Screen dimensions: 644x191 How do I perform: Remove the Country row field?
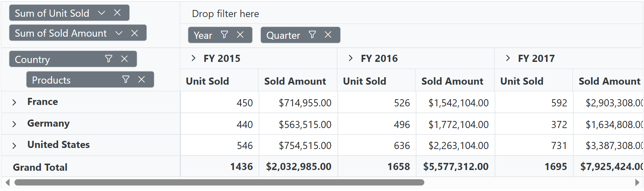pos(124,59)
